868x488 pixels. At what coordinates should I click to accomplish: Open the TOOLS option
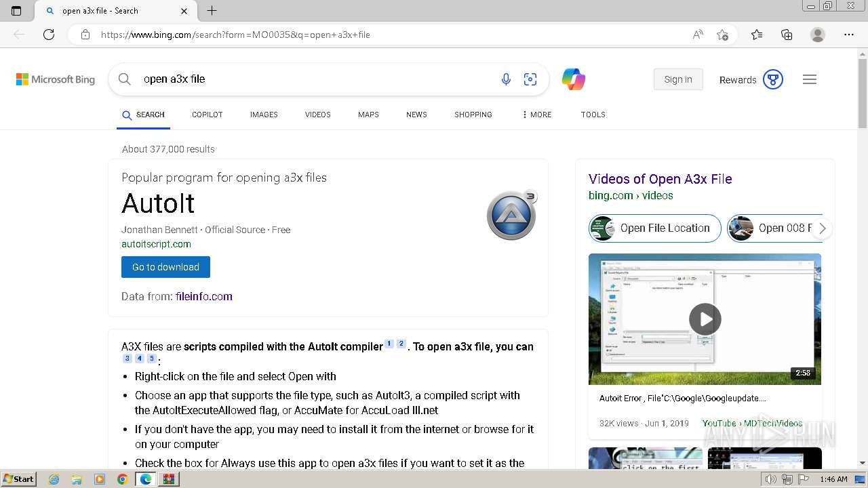point(593,115)
